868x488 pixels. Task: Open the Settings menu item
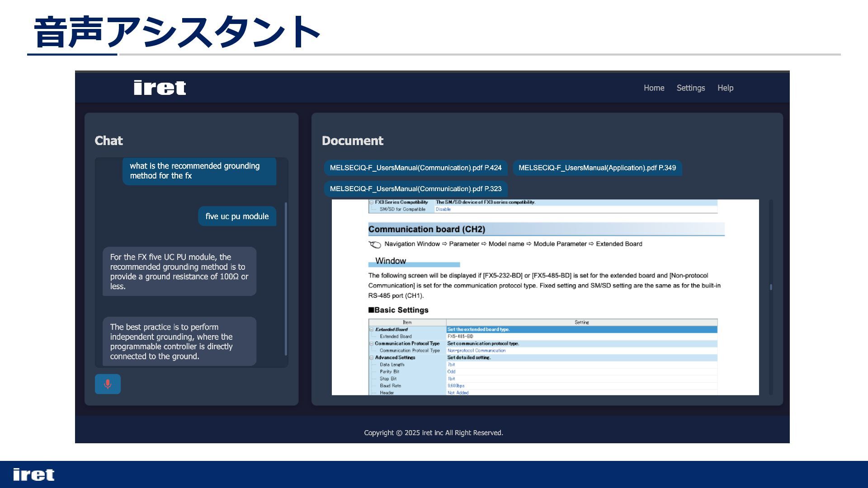tap(690, 88)
